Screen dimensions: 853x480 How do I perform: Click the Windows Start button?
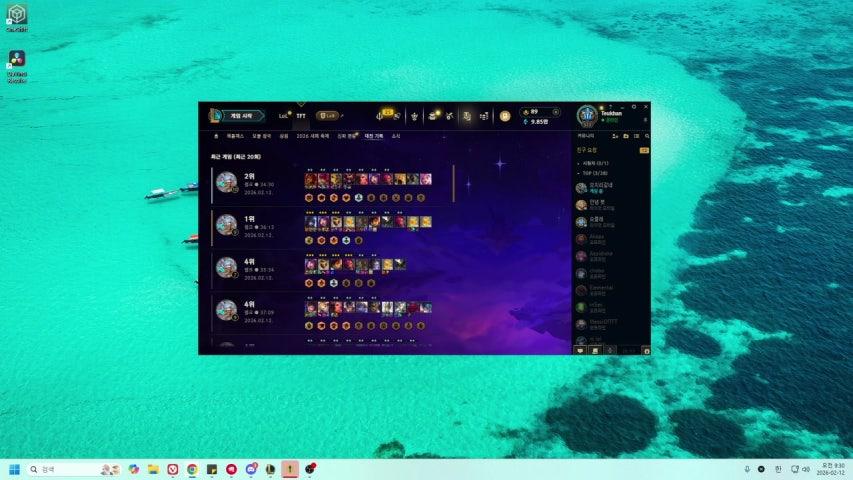[14, 469]
